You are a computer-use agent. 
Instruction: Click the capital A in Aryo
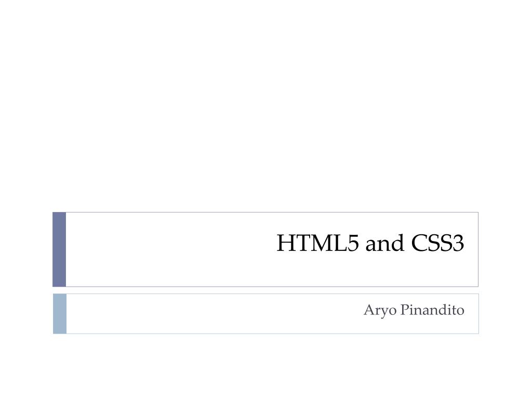tap(369, 310)
